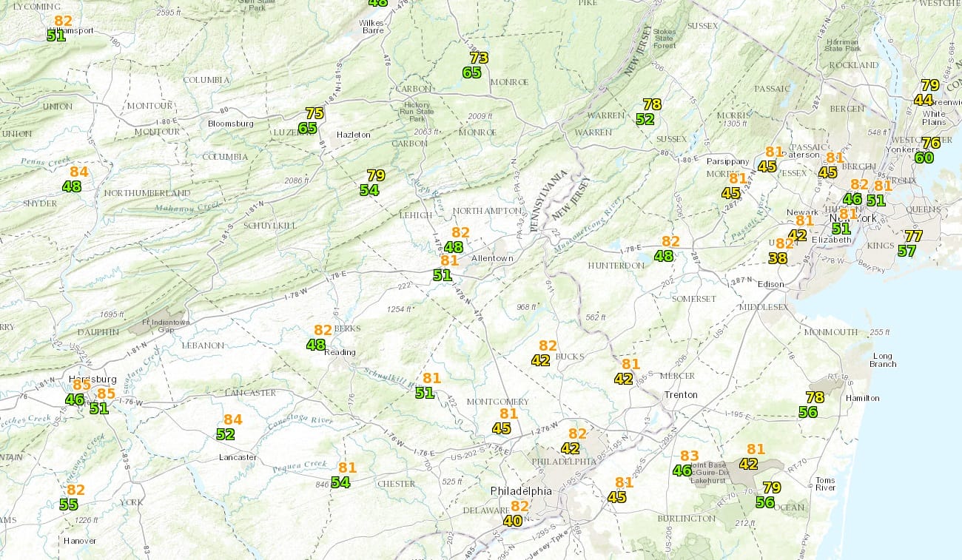962x560 pixels.
Task: Click the 79/56 station in Ocean County
Action: [768, 495]
